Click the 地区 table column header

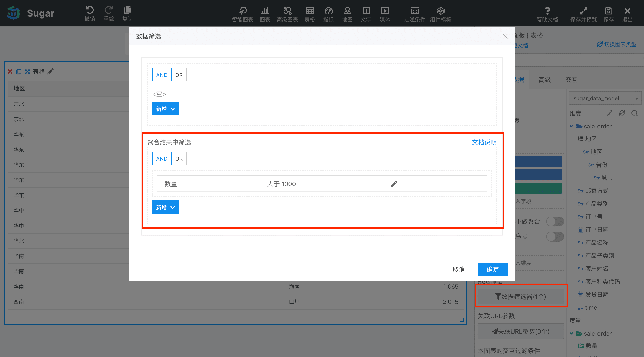click(x=19, y=88)
